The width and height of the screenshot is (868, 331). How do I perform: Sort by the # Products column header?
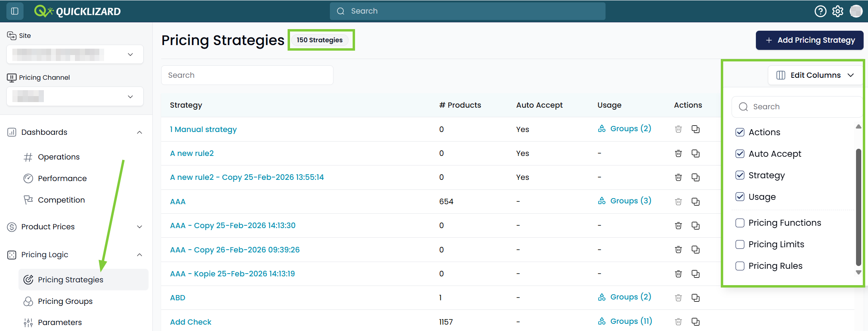click(460, 105)
